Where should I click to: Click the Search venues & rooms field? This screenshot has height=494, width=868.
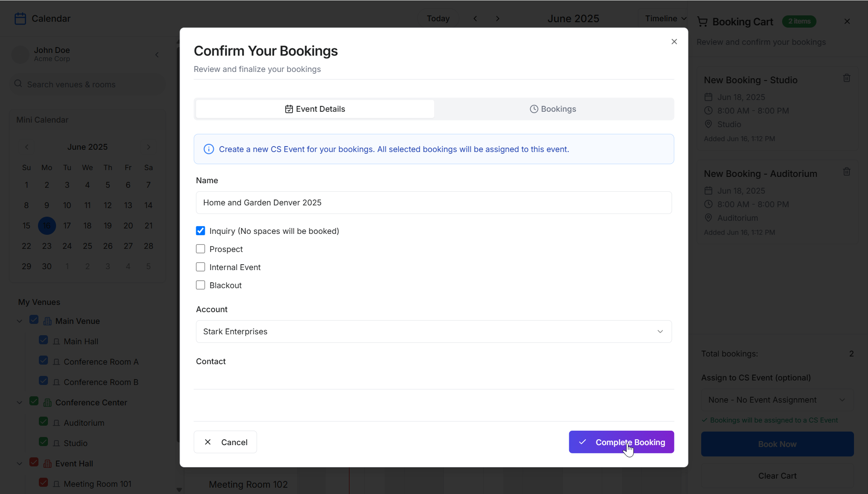(x=87, y=85)
